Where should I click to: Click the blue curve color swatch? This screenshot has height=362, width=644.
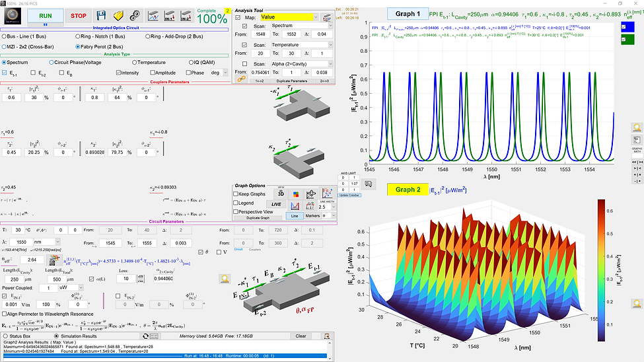pos(627,27)
